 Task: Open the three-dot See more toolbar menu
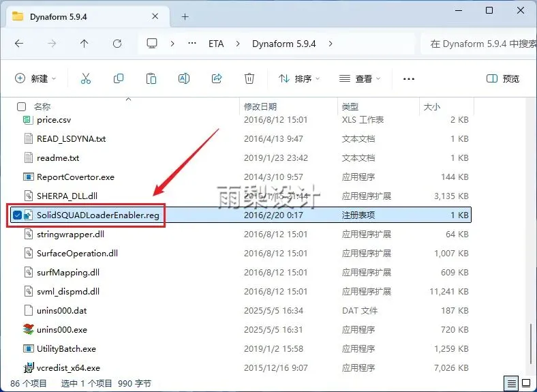pyautogui.click(x=409, y=79)
